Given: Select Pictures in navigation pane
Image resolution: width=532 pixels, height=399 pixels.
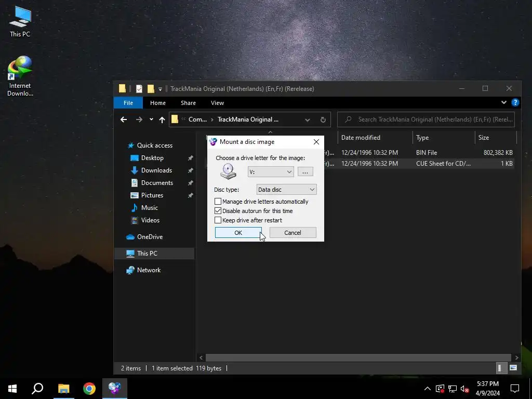Looking at the screenshot, I should 152,195.
